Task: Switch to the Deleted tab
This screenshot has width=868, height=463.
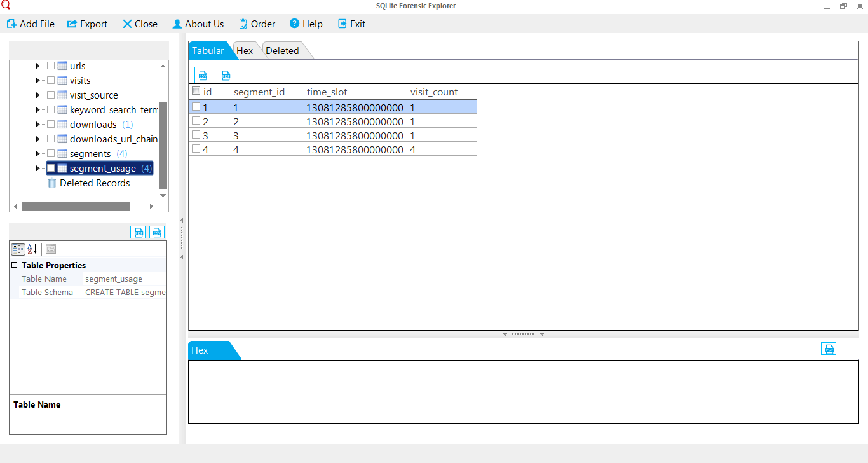Action: [282, 51]
